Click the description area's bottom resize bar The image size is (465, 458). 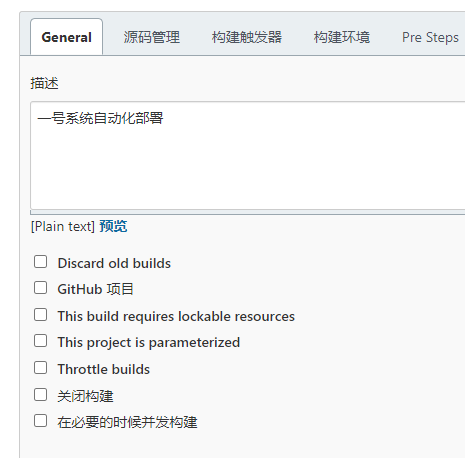248,213
